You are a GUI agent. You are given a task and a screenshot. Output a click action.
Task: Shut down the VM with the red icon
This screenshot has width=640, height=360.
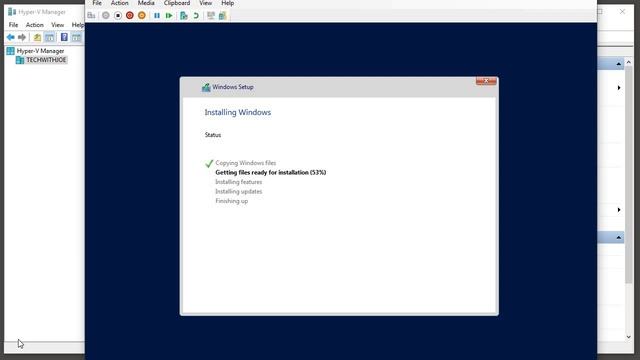click(130, 16)
